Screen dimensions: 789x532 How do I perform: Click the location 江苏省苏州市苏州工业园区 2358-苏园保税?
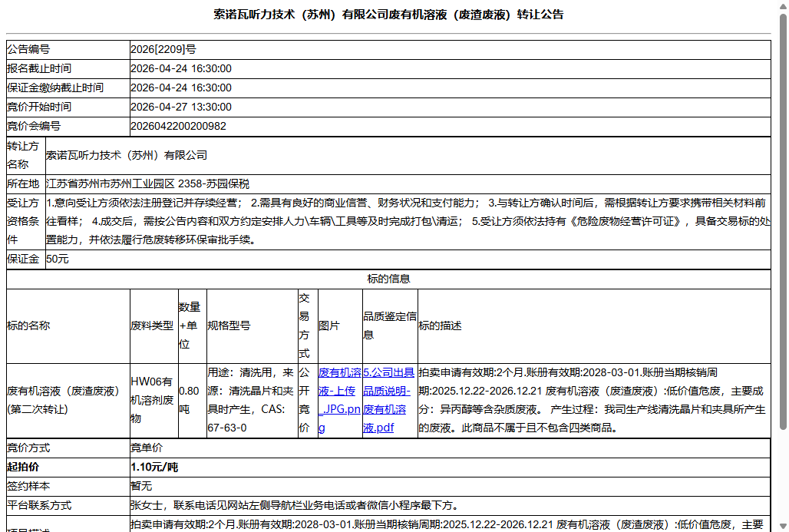pyautogui.click(x=148, y=183)
